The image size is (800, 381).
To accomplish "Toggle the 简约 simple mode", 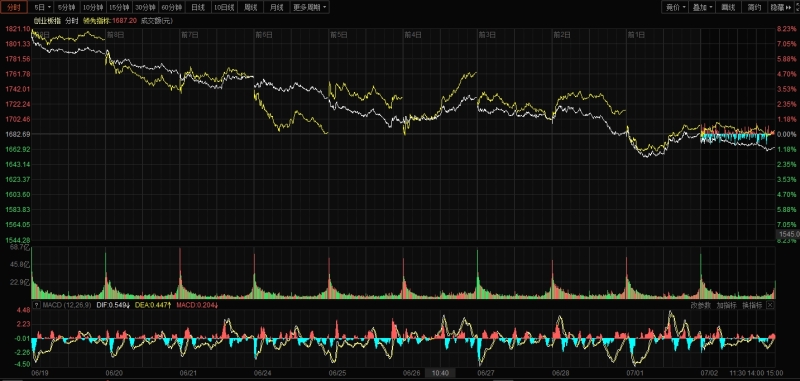I will (x=755, y=7).
